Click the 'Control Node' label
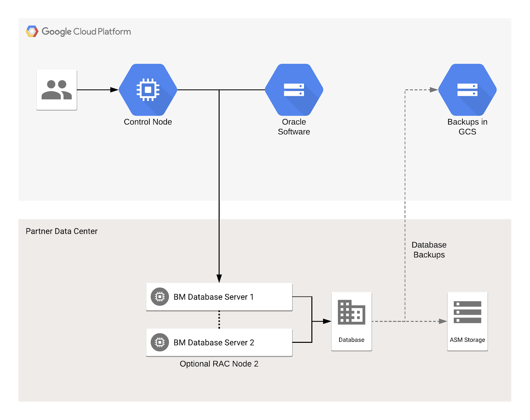This screenshot has height=420, width=530. [x=148, y=122]
